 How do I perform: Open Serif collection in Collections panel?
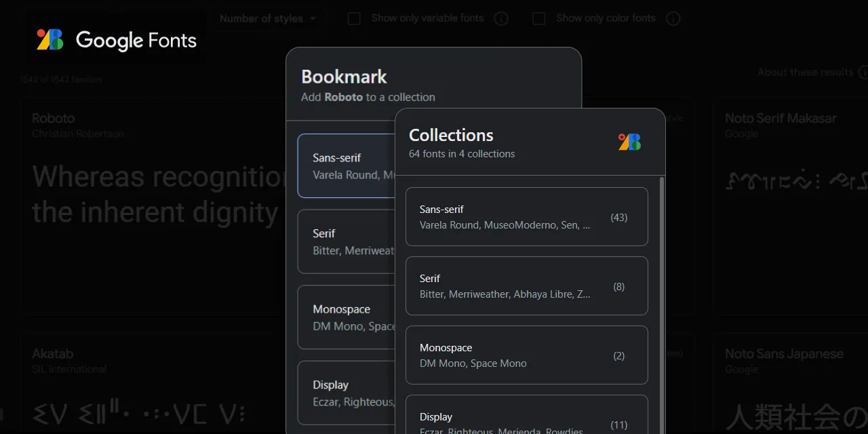tap(527, 285)
